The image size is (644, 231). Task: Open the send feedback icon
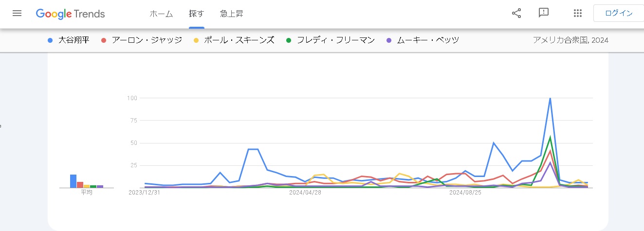tap(544, 14)
